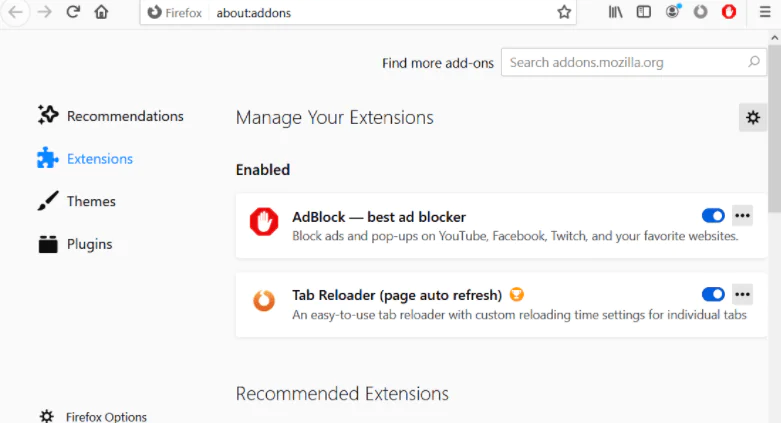Go to the Firefox home page
Screen dimensions: 781x423
(x=101, y=12)
